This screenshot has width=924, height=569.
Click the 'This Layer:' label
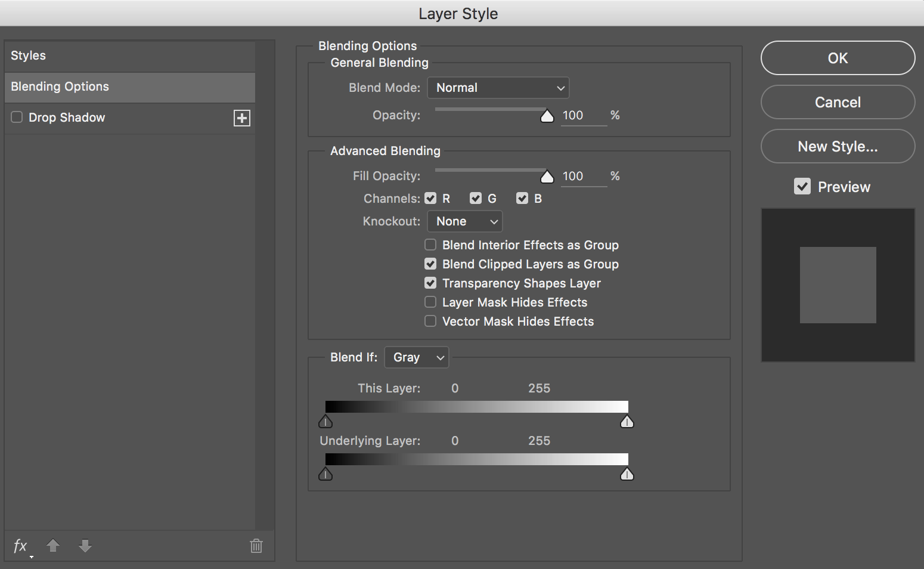tap(389, 388)
